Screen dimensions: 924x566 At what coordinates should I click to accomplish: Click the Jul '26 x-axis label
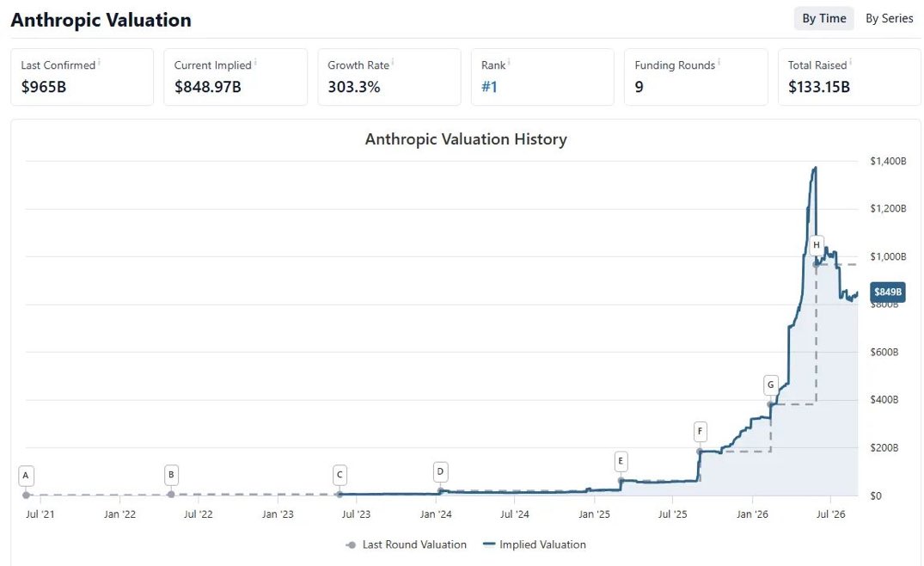tap(830, 514)
